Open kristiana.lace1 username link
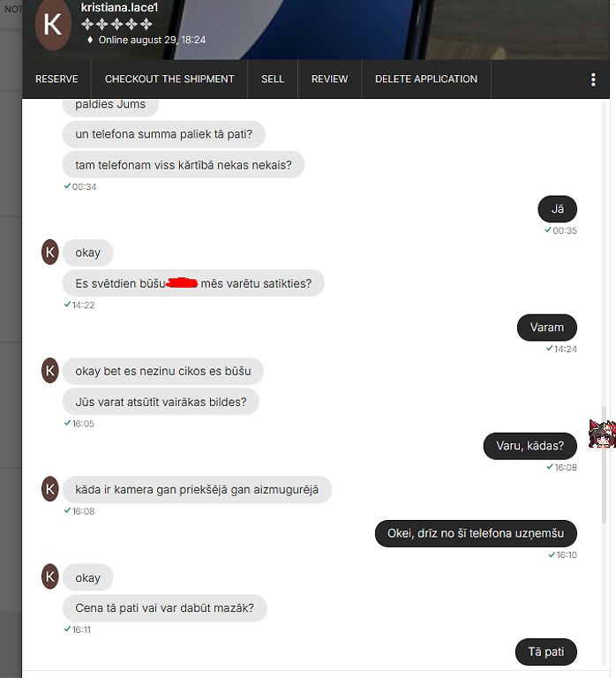The width and height of the screenshot is (616, 678). [119, 7]
